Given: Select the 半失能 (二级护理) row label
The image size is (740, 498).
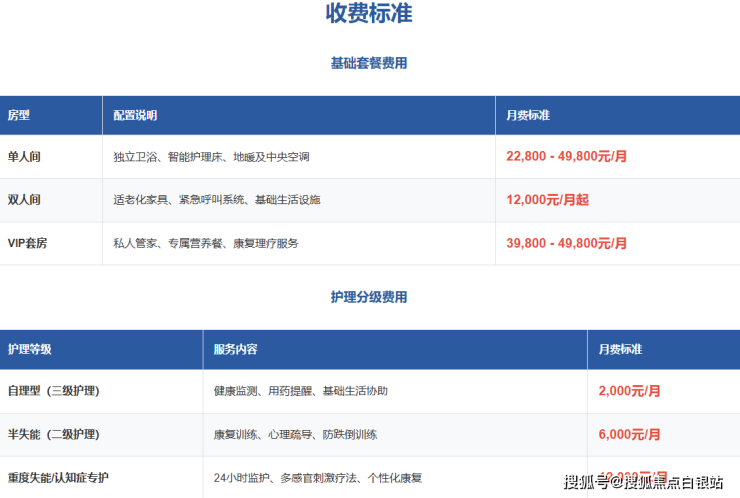Looking at the screenshot, I should point(54,435).
